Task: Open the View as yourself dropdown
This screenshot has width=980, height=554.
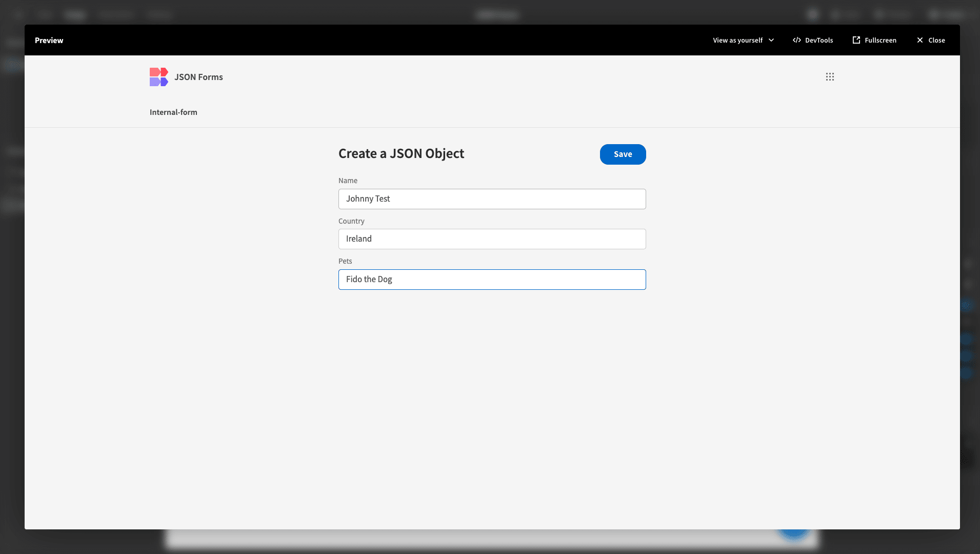Action: pos(743,41)
